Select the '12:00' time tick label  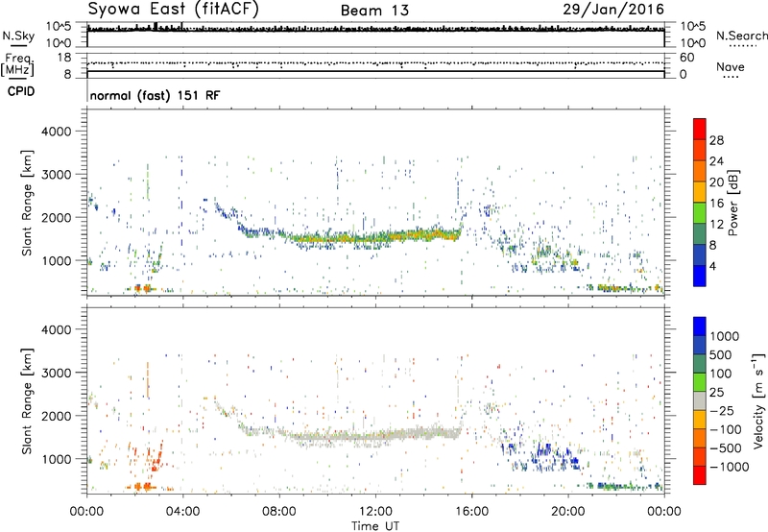click(375, 512)
